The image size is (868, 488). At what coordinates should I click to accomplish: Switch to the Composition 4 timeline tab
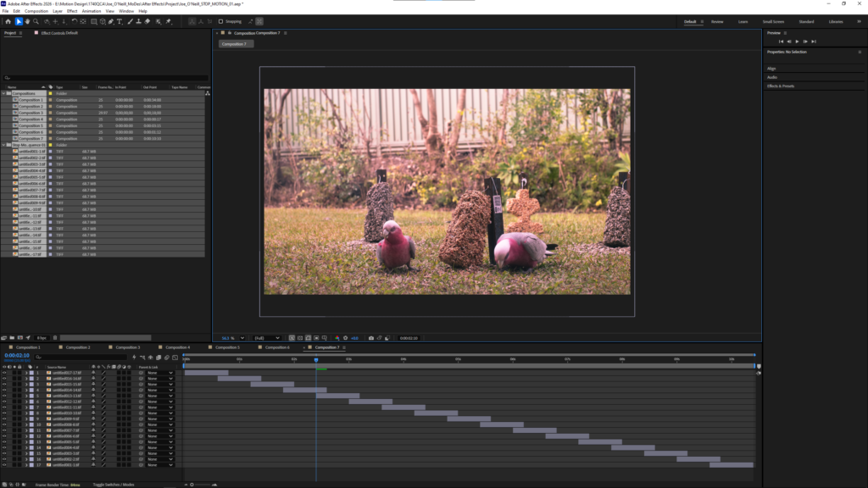[178, 347]
